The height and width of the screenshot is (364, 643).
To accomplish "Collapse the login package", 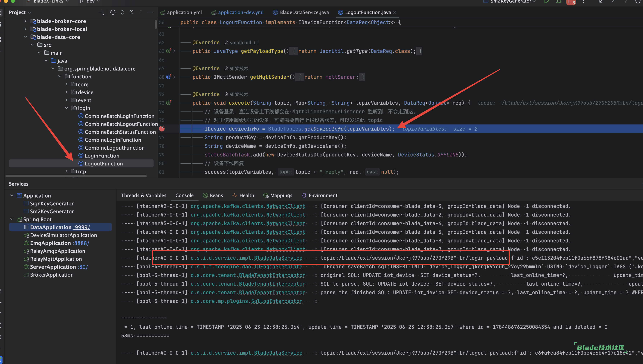I will tap(66, 108).
